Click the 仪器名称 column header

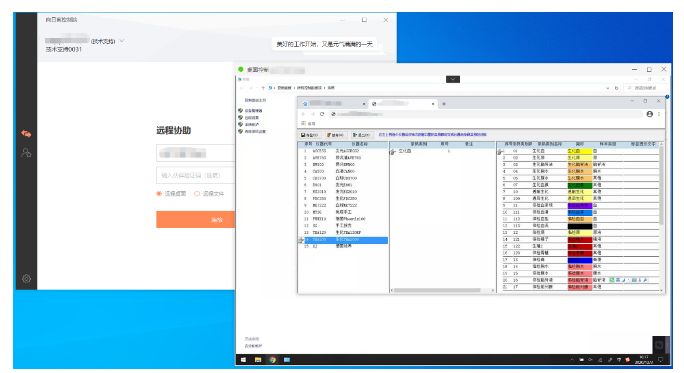coord(360,144)
